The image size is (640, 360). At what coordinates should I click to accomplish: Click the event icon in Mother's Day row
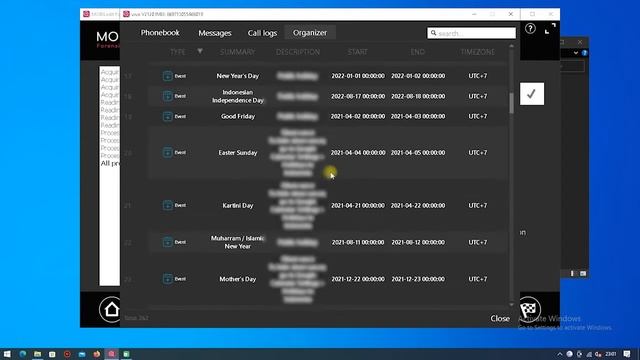coord(167,279)
